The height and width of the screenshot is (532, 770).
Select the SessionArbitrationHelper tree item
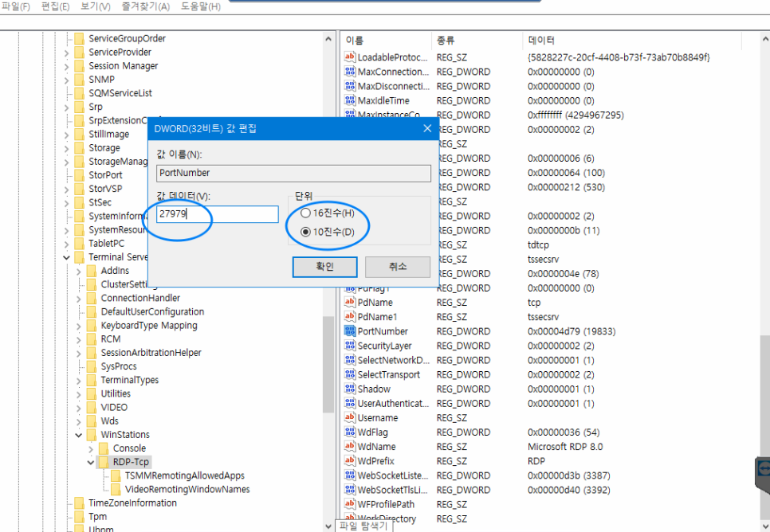151,352
